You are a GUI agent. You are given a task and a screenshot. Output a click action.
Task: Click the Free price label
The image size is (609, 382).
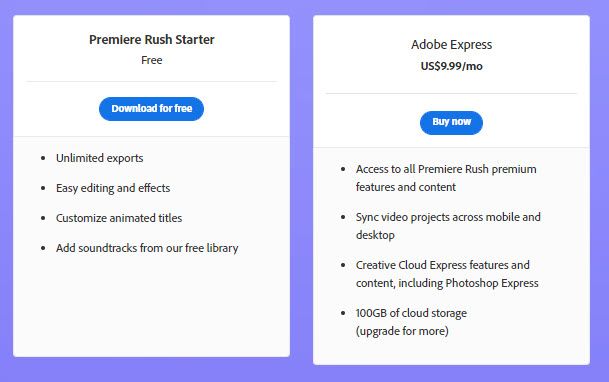[151, 60]
